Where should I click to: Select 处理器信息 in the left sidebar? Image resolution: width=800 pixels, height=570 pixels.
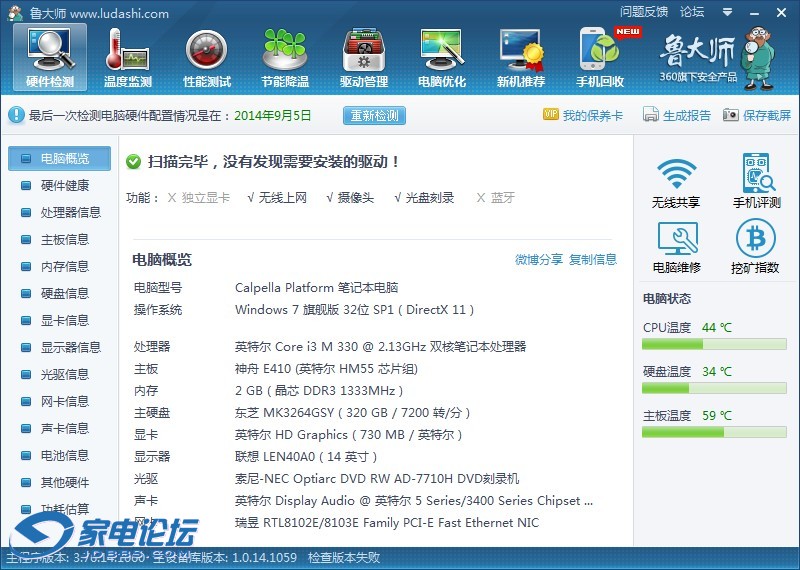pos(70,212)
